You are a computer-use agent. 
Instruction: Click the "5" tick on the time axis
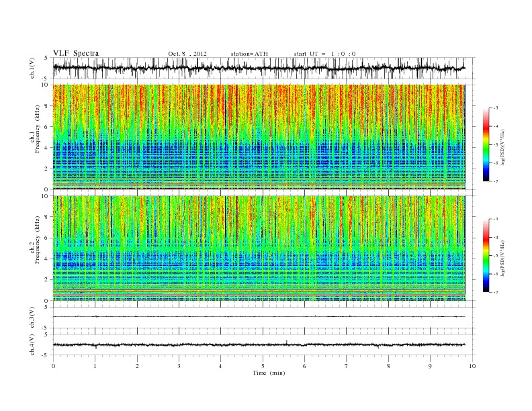pos(263,366)
